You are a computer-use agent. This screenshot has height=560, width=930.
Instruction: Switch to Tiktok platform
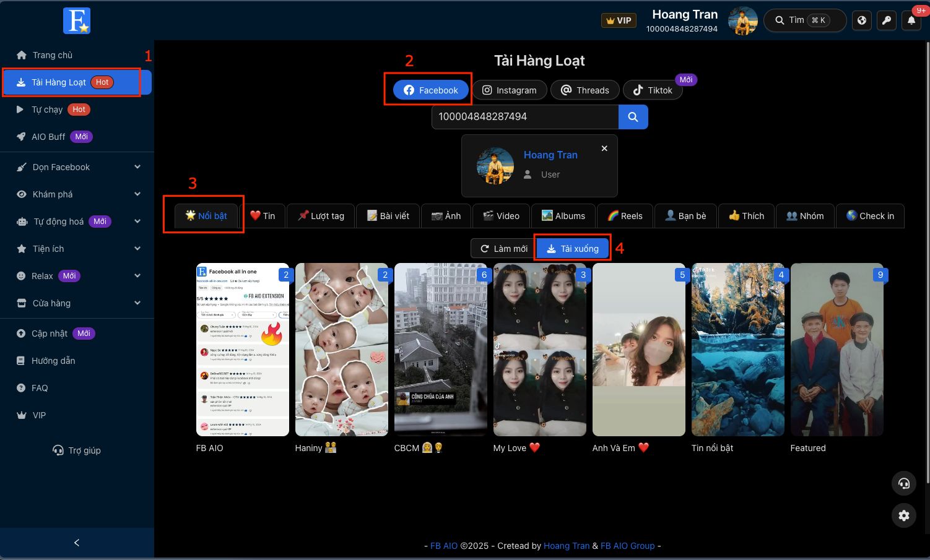[x=653, y=90]
